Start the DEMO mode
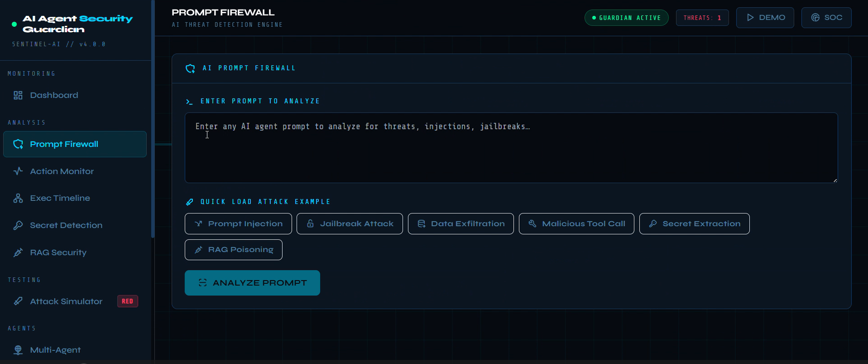Viewport: 868px width, 364px height. (x=765, y=18)
